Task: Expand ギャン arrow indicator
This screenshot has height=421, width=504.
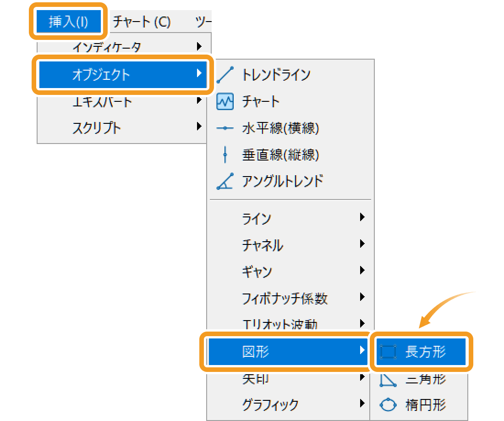Action: pyautogui.click(x=362, y=270)
